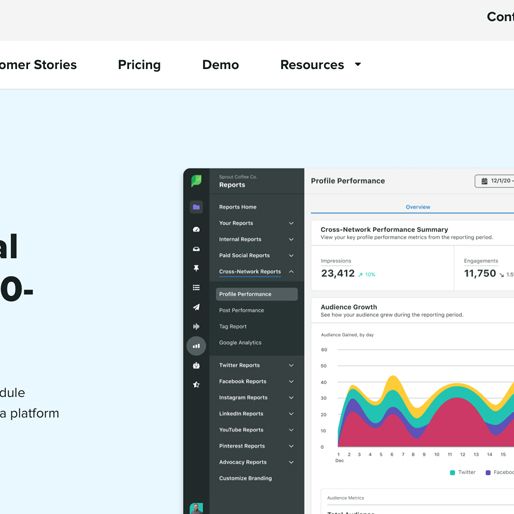Open the dashboard gauge icon
This screenshot has height=514, width=514.
click(x=196, y=229)
